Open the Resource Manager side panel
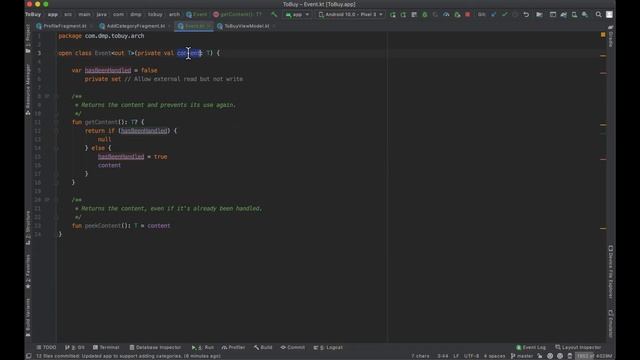The height and width of the screenshot is (360, 640). tap(28, 90)
